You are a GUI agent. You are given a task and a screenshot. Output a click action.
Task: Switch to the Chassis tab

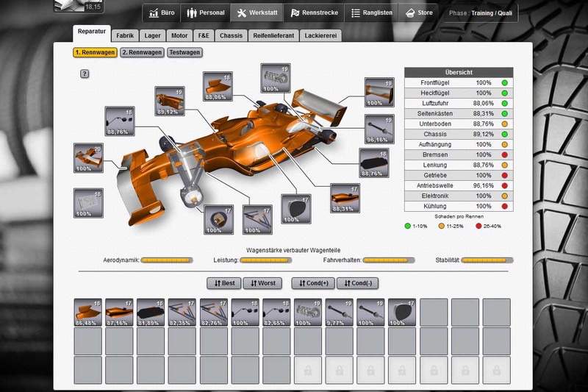[231, 35]
